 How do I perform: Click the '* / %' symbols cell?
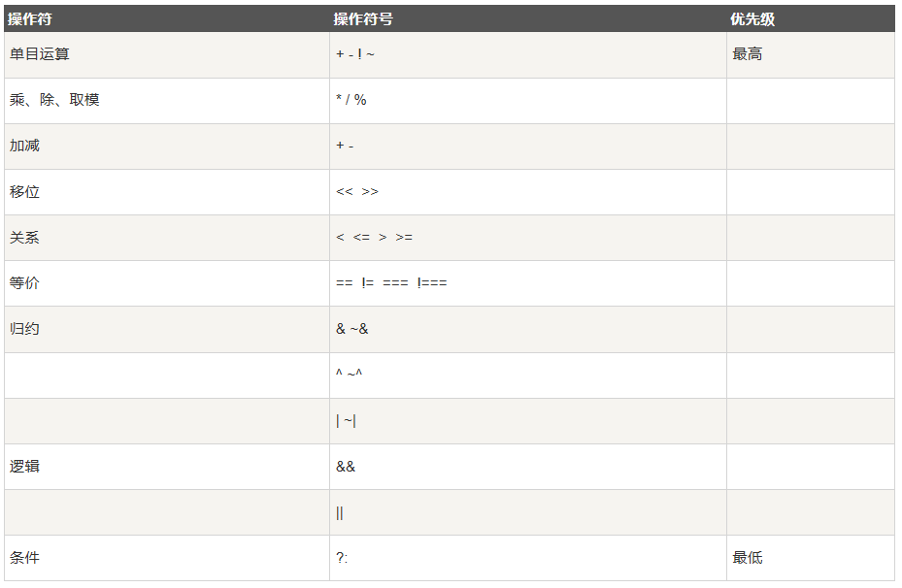528,101
